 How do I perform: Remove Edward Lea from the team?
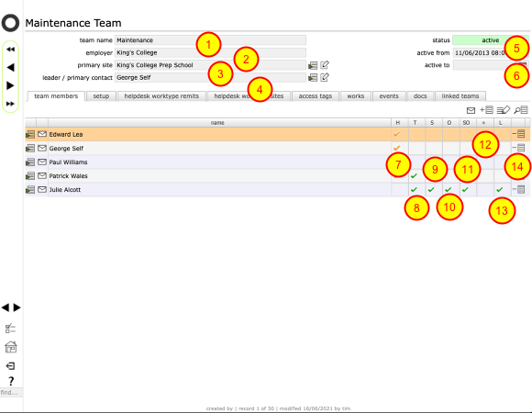point(518,134)
